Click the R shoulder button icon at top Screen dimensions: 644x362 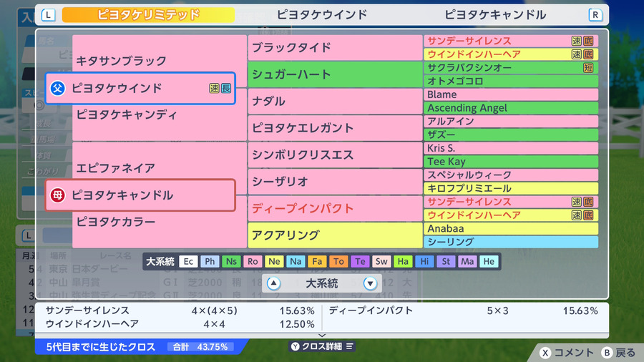click(595, 15)
